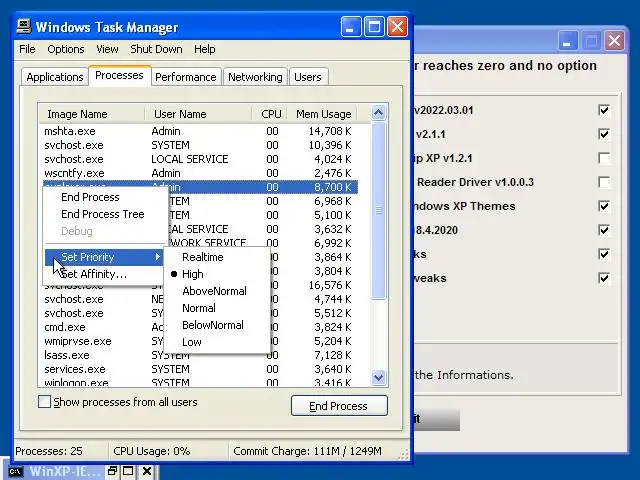Viewport: 640px width, 480px height.
Task: Sort by User Name column header
Action: (x=198, y=114)
